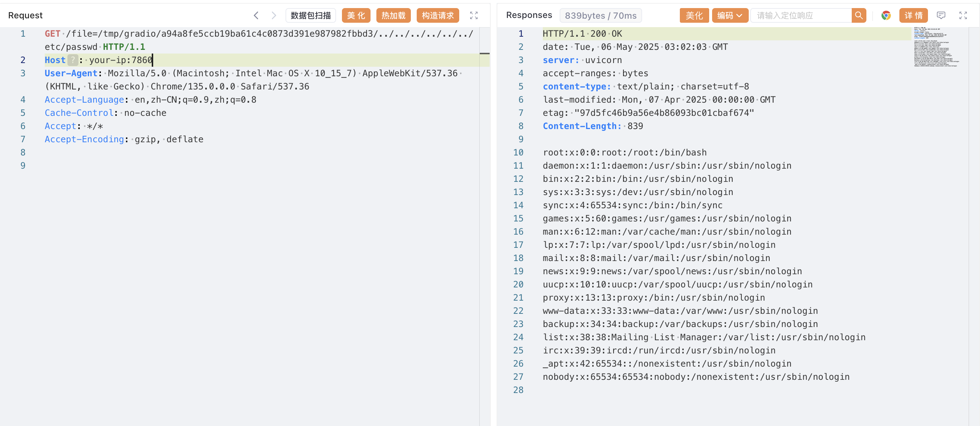Click the Host header line in request
This screenshot has width=980, height=426.
coord(266,60)
